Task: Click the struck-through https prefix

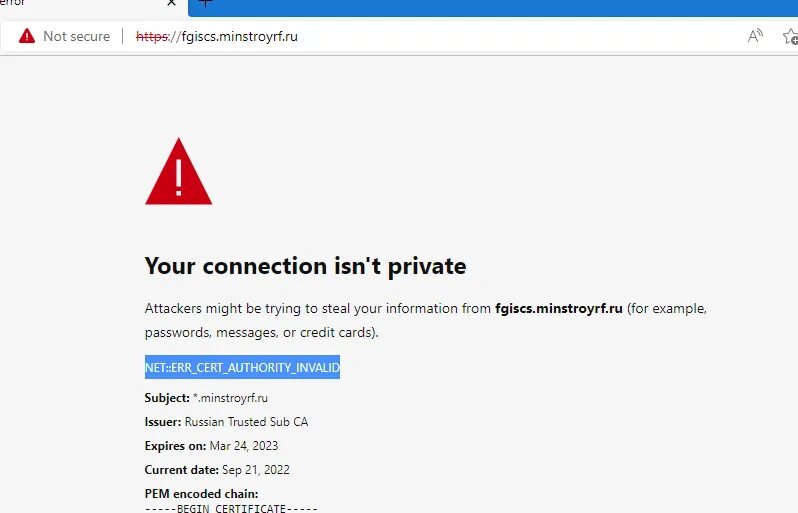Action: click(x=152, y=37)
